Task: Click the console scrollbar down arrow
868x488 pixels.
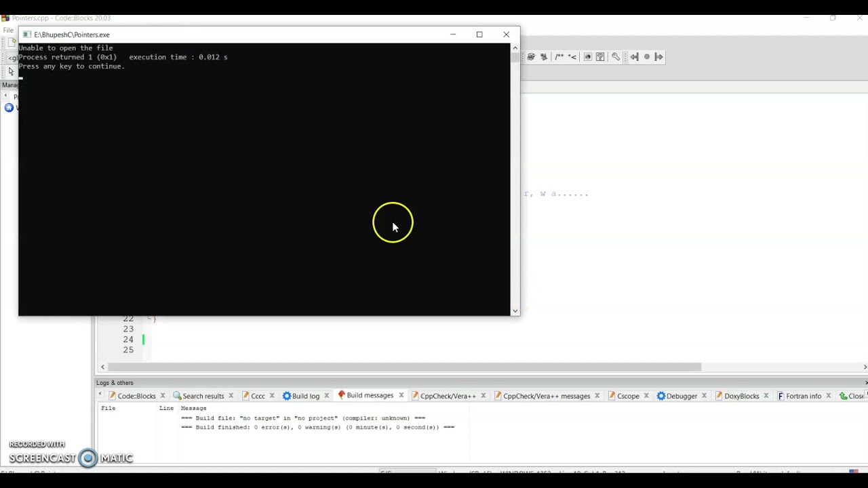Action: click(515, 311)
